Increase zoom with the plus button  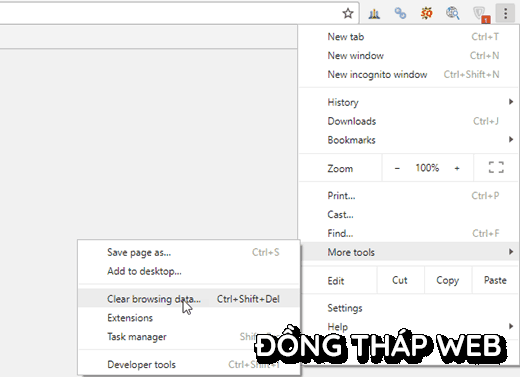pos(457,168)
